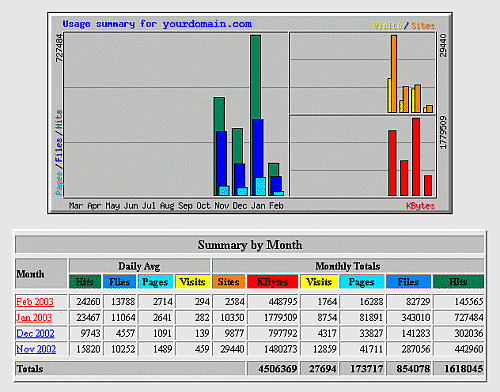
Task: Click the usage summary bar chart image
Action: 250,113
